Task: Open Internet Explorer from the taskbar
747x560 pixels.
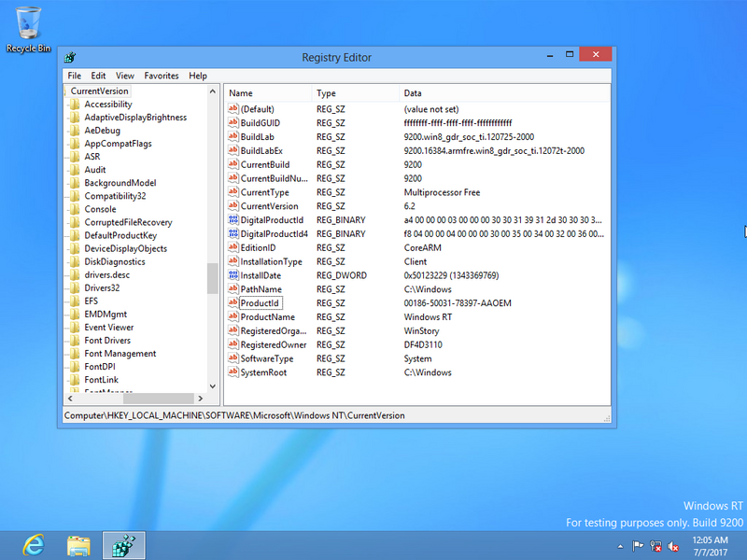Action: 35,543
